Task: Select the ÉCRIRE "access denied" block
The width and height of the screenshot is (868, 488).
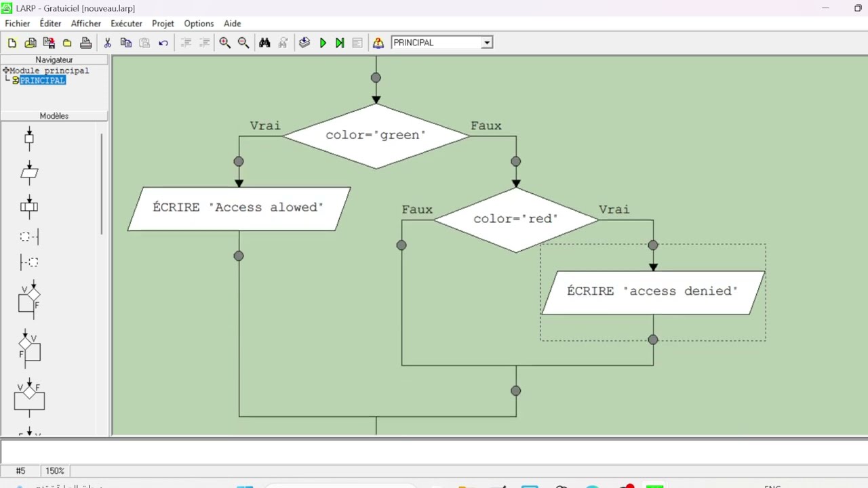Action: [x=653, y=292]
